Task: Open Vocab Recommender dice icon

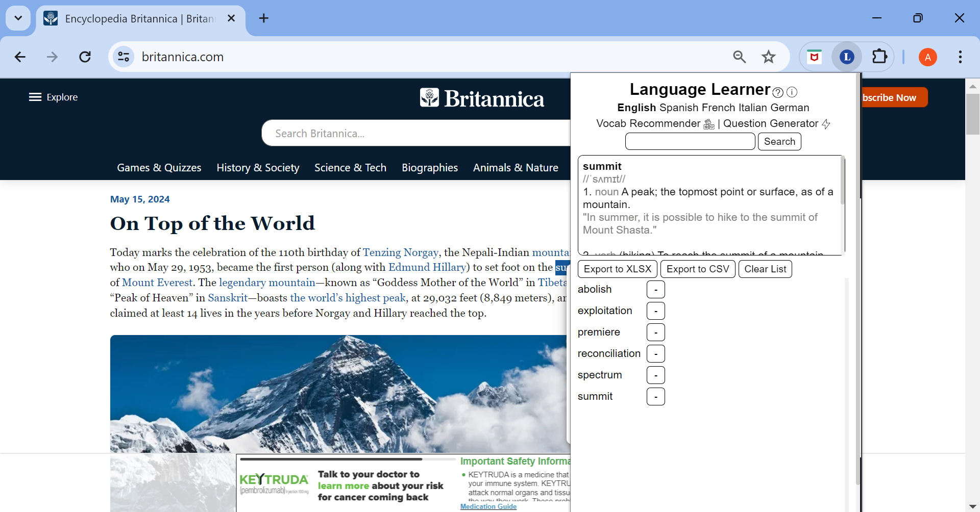Action: pyautogui.click(x=709, y=124)
